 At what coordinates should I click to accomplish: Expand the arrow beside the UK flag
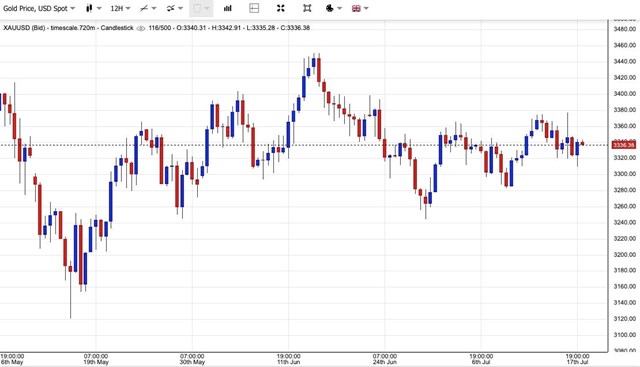point(366,8)
